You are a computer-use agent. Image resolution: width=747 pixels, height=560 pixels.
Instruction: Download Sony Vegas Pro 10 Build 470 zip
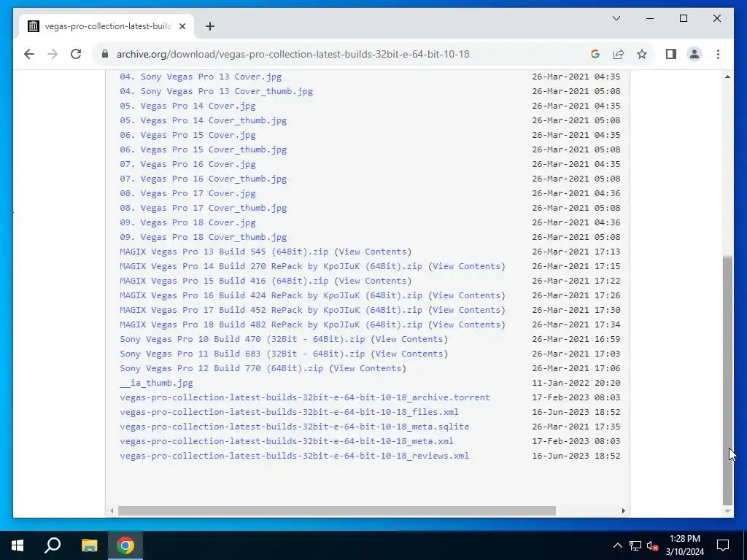[242, 339]
